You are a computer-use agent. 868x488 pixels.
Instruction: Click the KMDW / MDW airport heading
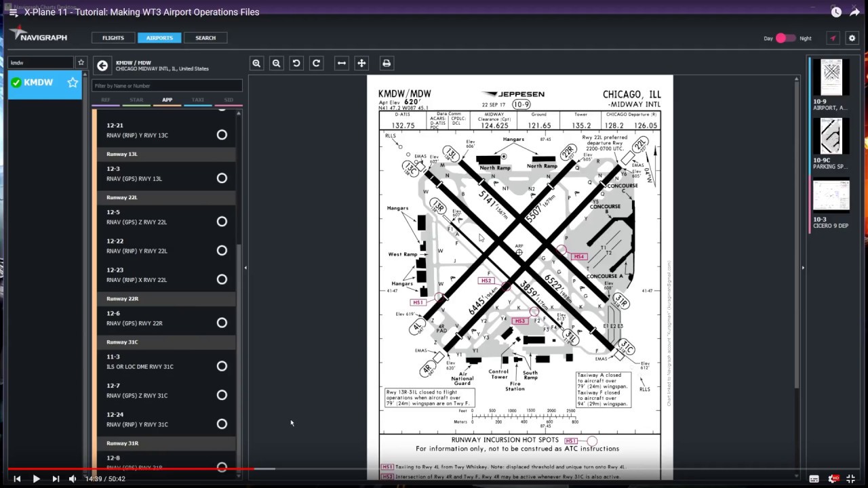[x=134, y=63]
